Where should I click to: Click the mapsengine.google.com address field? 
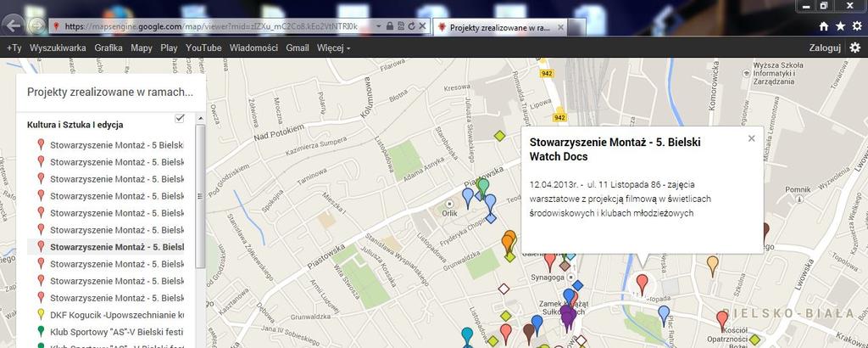tap(210, 26)
